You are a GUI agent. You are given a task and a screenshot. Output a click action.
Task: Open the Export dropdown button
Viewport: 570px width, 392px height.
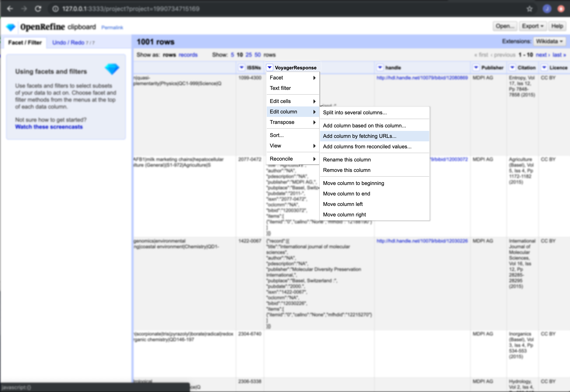tap(532, 26)
